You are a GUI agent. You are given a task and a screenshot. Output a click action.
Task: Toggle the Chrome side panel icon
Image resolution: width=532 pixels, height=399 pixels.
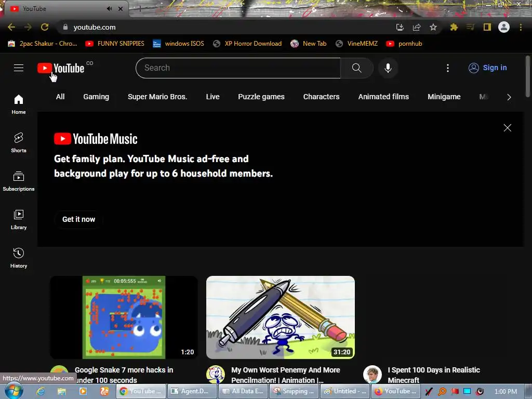(x=487, y=27)
